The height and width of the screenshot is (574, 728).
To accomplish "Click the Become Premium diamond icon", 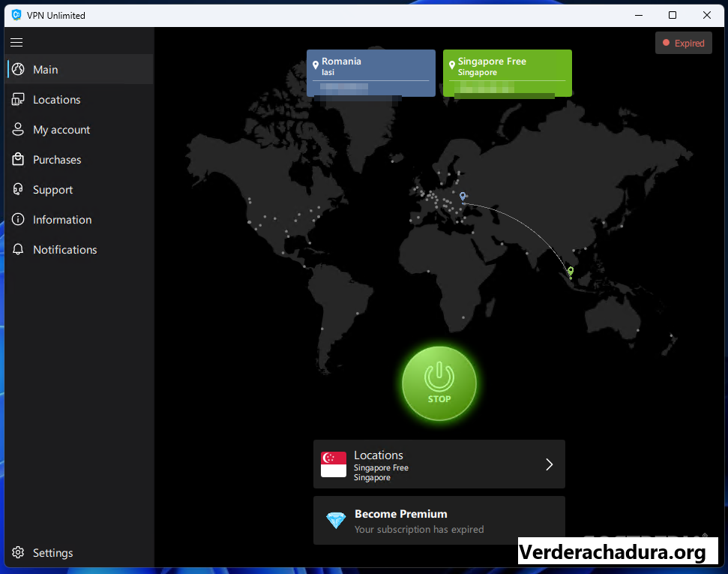I will pos(336,521).
